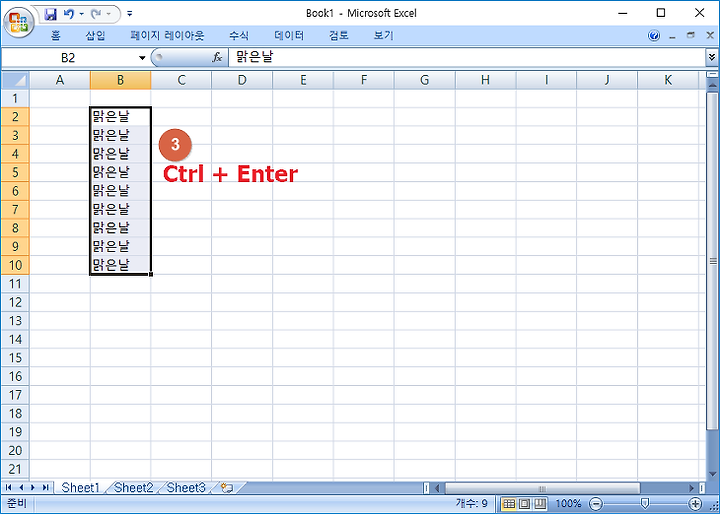Image resolution: width=720 pixels, height=514 pixels.
Task: Select column D header
Action: [x=242, y=80]
